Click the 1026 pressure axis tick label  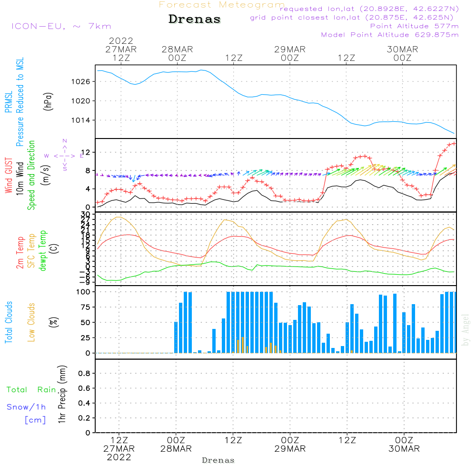tap(81, 81)
